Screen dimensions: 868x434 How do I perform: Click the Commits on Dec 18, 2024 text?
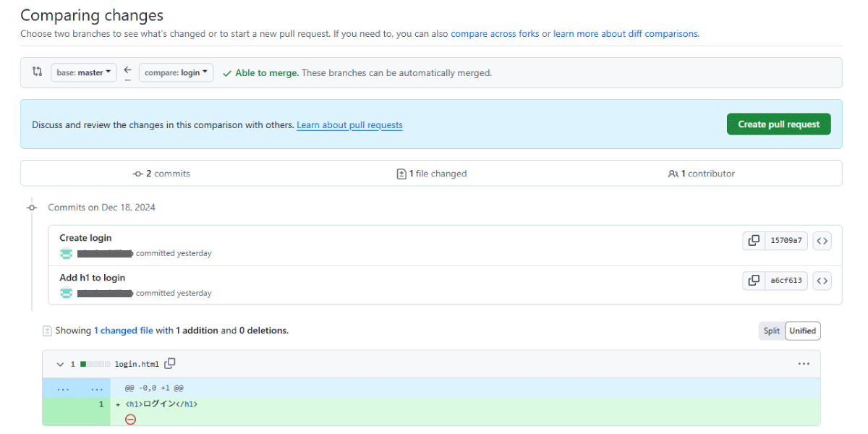[x=102, y=207]
